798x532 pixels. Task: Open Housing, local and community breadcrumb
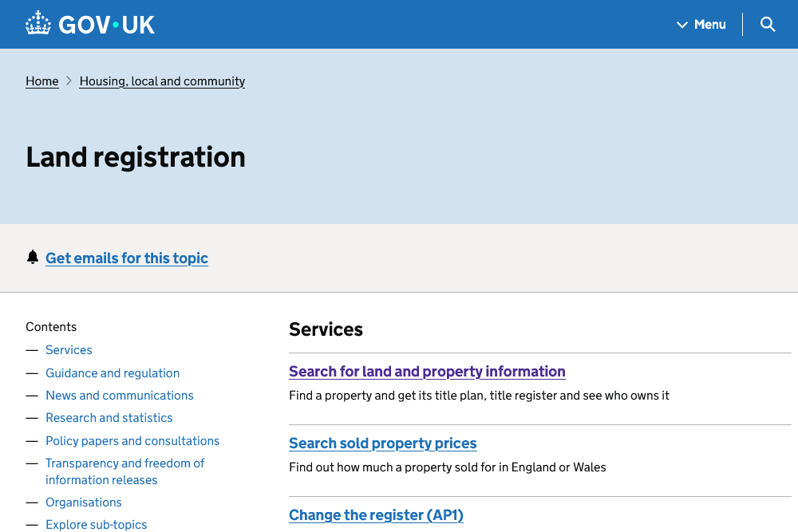162,81
